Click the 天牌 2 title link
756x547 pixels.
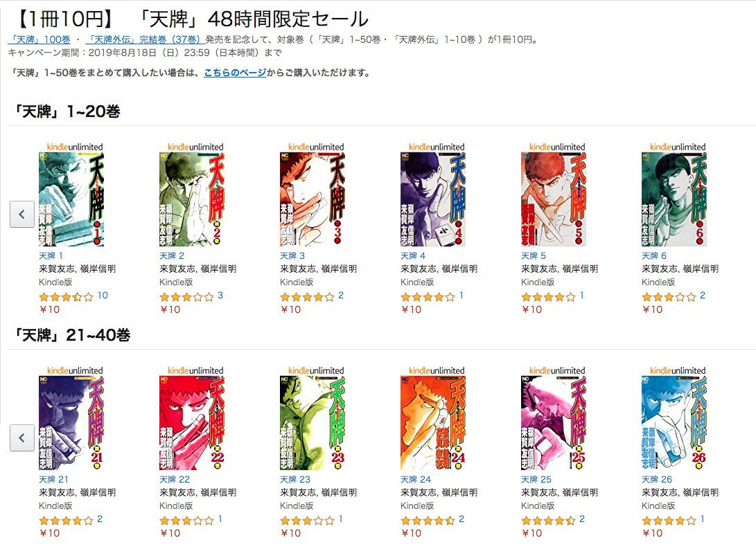(x=172, y=256)
